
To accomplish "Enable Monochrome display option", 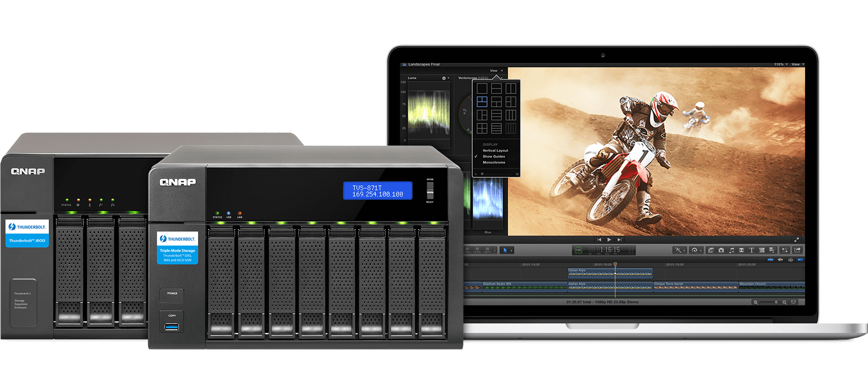I will point(494,163).
